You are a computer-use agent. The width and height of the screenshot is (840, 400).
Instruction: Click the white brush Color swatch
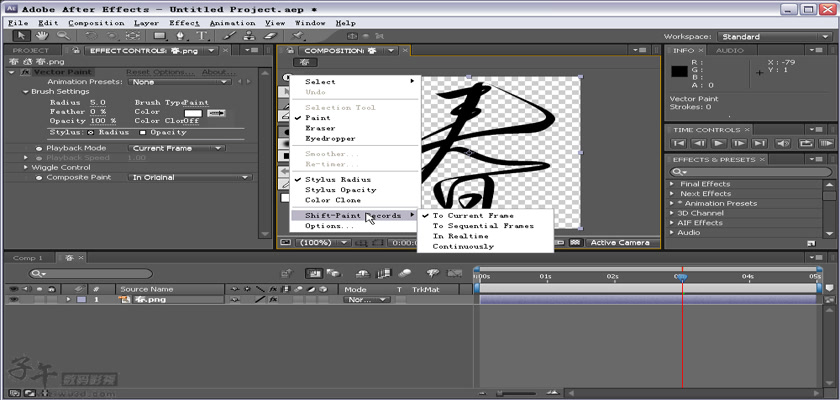(192, 112)
